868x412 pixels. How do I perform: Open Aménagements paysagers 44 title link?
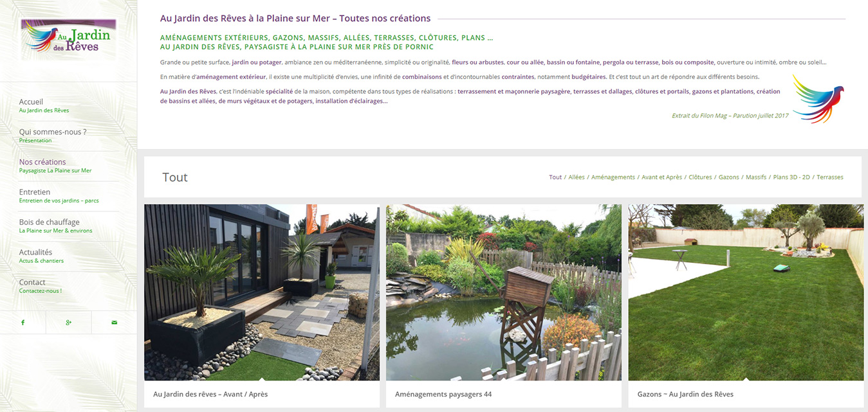(x=443, y=394)
